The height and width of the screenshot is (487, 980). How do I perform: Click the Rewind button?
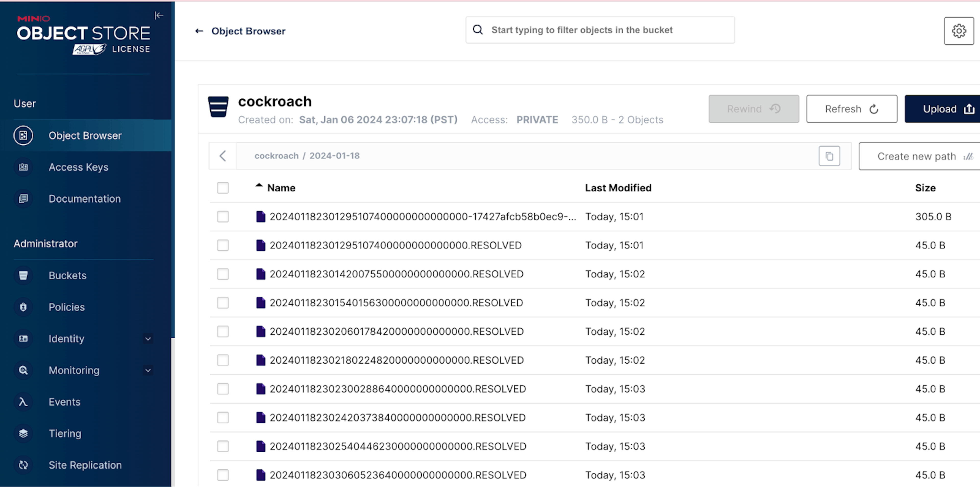point(753,109)
